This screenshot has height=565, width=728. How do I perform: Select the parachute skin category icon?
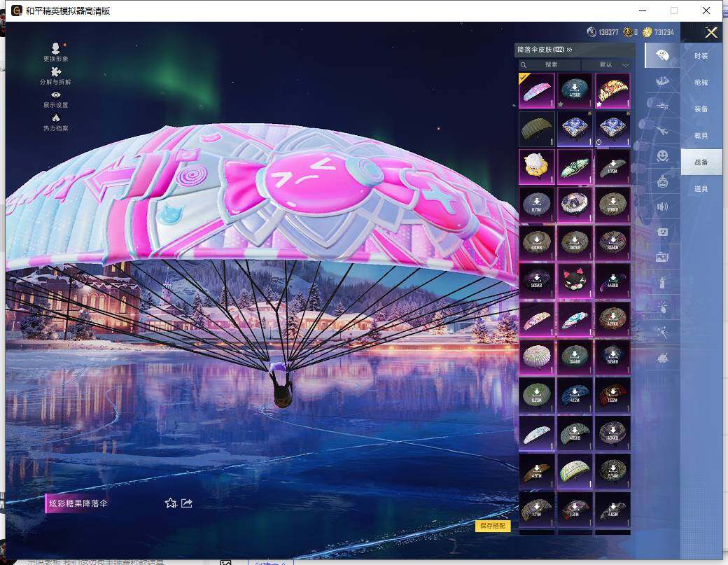[x=662, y=56]
